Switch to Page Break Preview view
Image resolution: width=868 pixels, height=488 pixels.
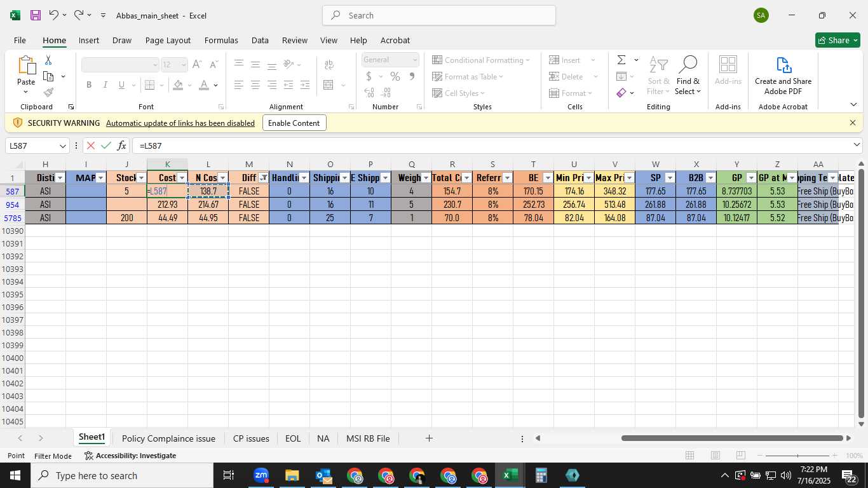point(740,456)
